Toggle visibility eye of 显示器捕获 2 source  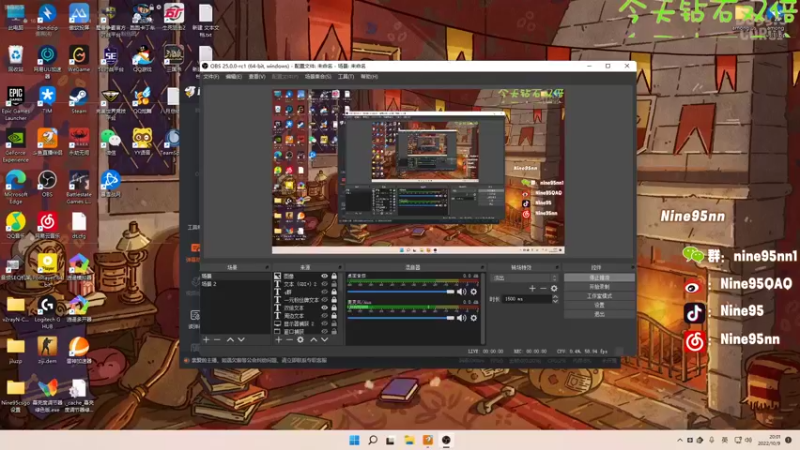tap(324, 323)
